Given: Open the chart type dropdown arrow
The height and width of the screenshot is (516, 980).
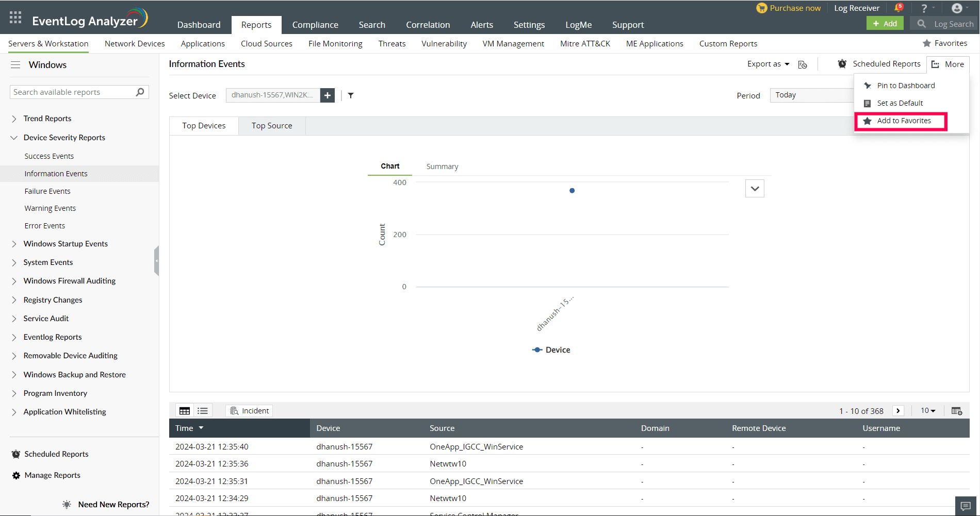Looking at the screenshot, I should 755,189.
